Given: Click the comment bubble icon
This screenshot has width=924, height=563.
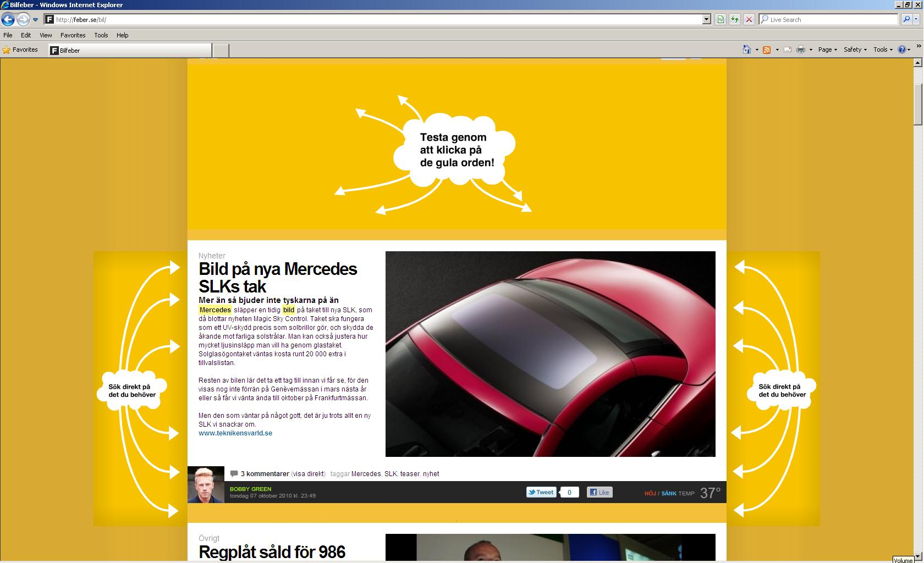Looking at the screenshot, I should tap(234, 473).
